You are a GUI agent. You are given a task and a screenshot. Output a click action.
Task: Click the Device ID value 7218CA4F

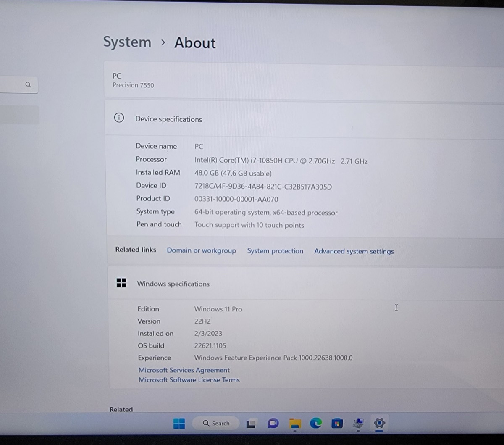263,187
